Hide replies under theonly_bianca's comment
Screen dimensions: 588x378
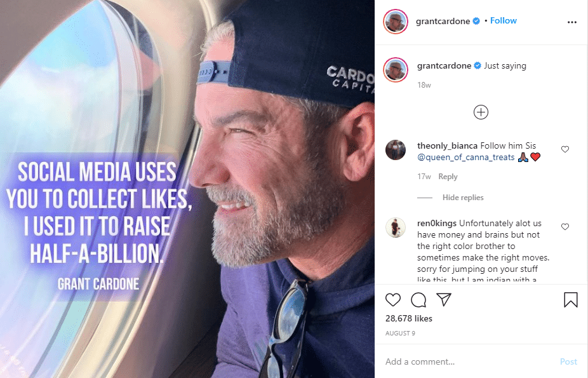tap(462, 197)
